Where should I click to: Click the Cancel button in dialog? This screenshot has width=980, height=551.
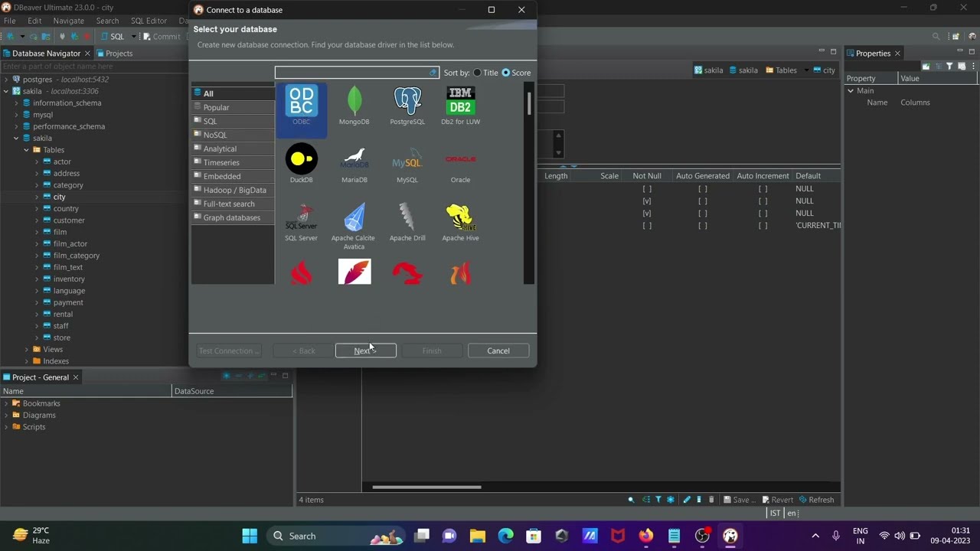[498, 350]
